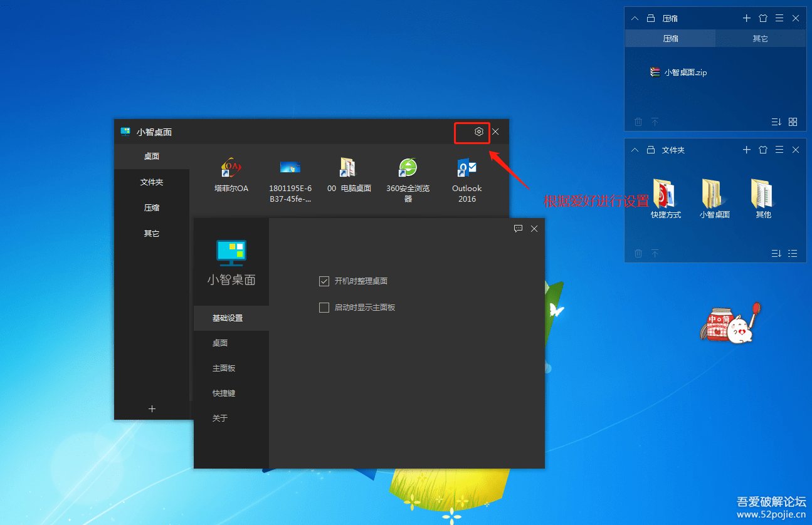Close the 小智桌面 main panel
Screen dimensions: 812x525
point(495,132)
